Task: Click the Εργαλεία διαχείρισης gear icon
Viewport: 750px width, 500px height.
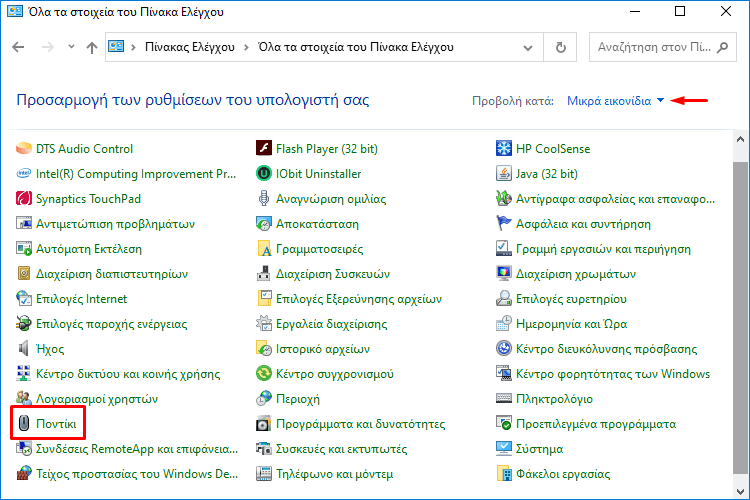Action: click(264, 324)
